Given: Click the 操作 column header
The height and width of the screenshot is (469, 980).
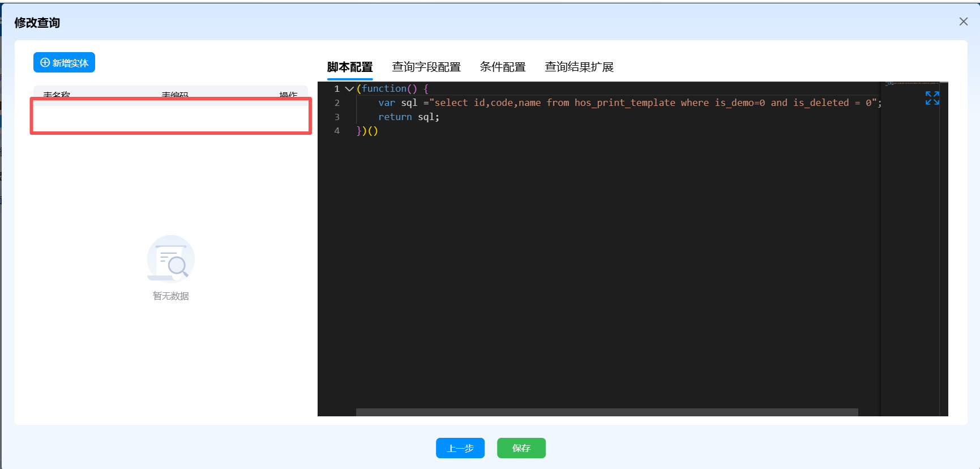Looking at the screenshot, I should tap(288, 93).
